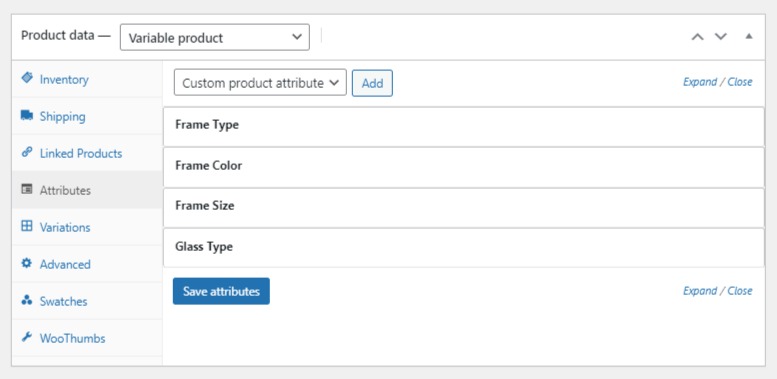The image size is (777, 379).
Task: Click the WooThumbs wrench icon
Action: click(27, 337)
